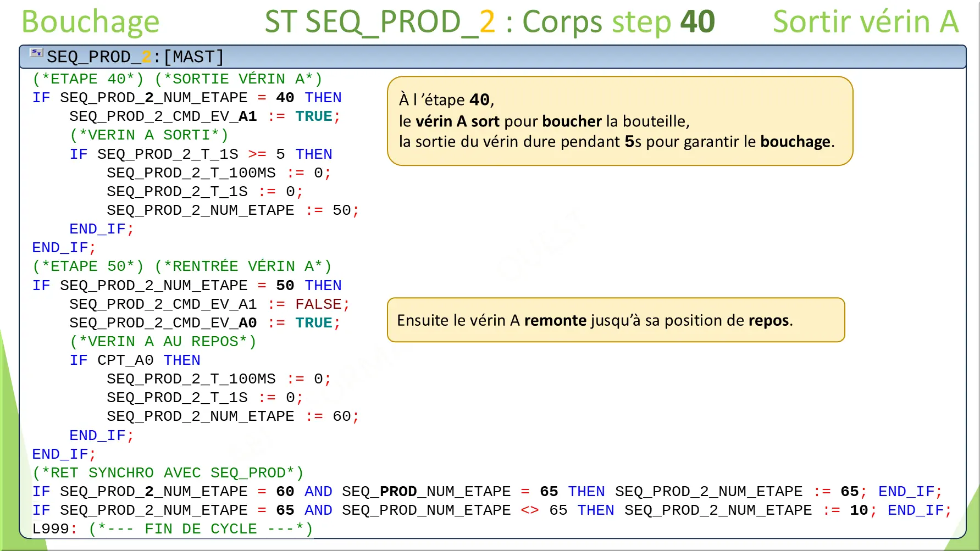Select the CPT_A0 condition line
The height and width of the screenshot is (551, 980).
tap(136, 360)
